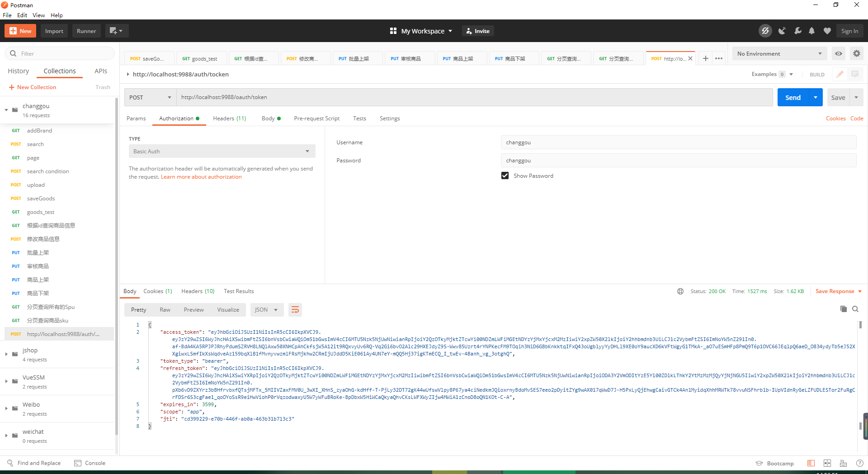Switch to the Headers (11) request tab
Screen dimensions: 868x474
229,118
